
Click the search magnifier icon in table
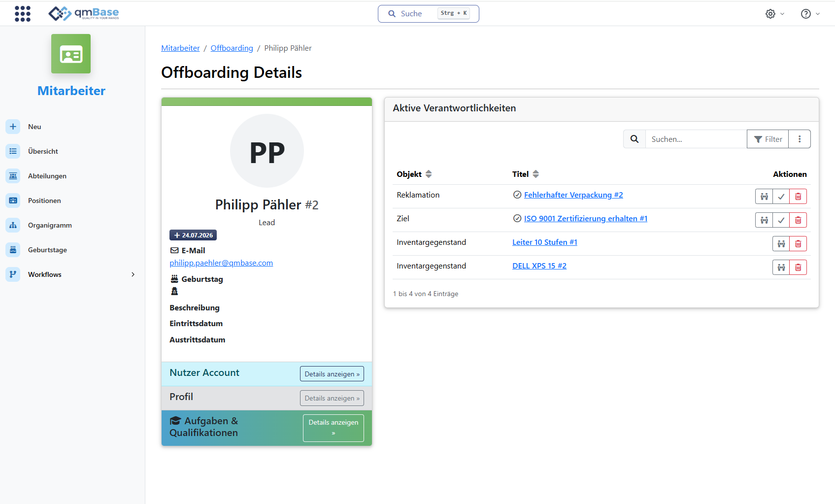[x=635, y=139]
